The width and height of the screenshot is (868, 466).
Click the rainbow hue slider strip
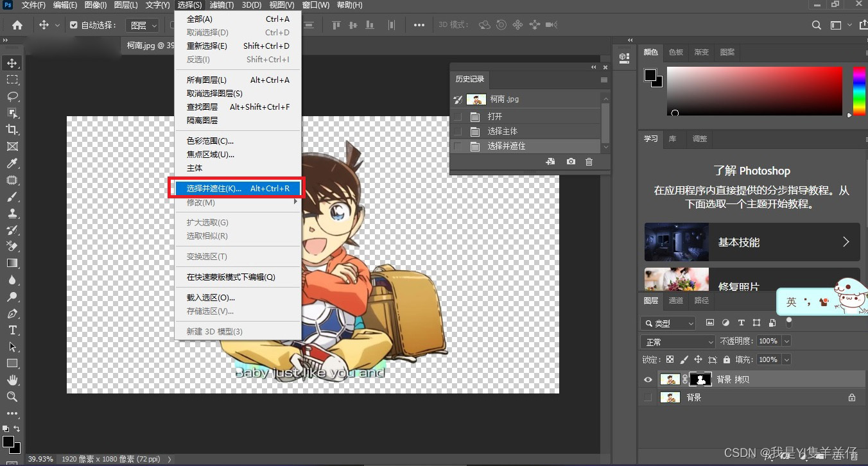click(858, 91)
